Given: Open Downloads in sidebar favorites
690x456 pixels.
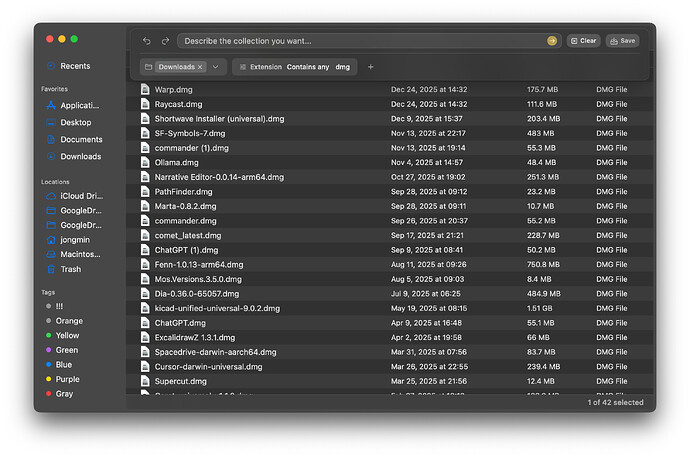Looking at the screenshot, I should [74, 157].
